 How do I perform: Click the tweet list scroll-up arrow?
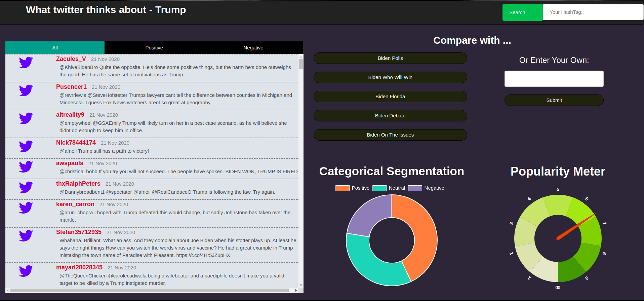point(301,57)
